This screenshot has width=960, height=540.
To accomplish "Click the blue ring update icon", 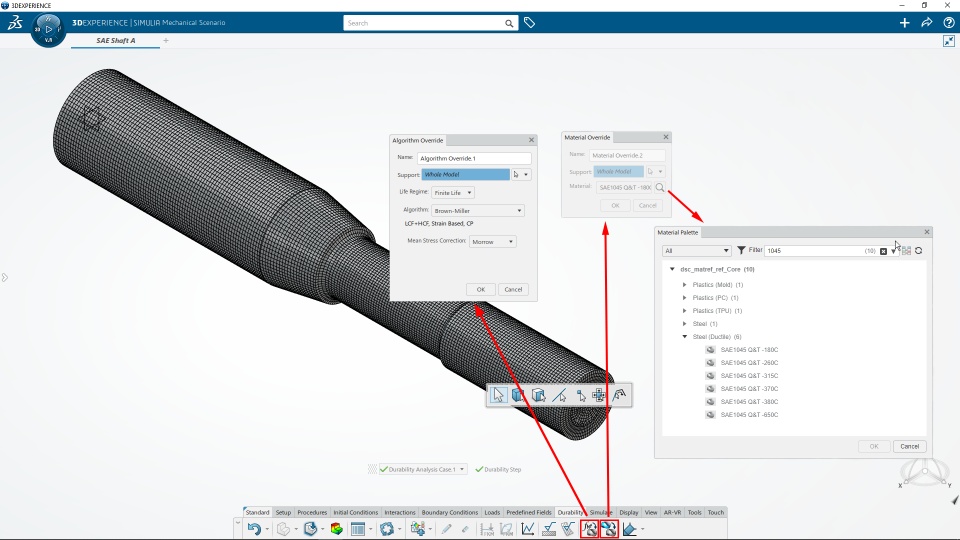I will tap(386, 528).
